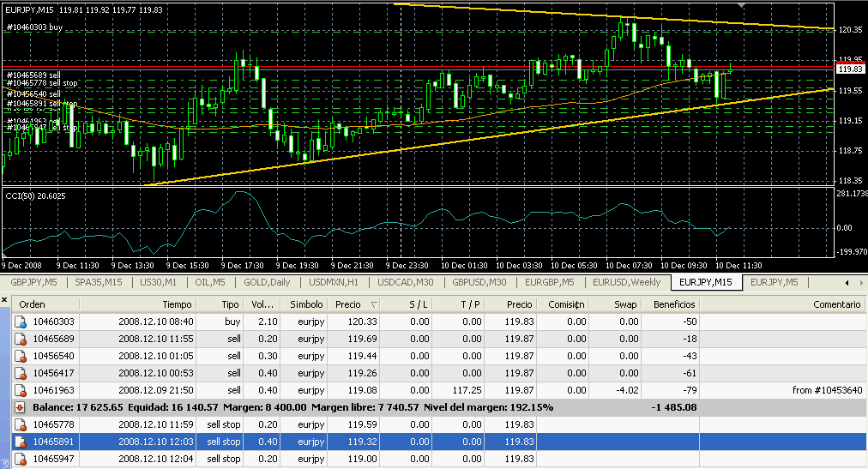The height and width of the screenshot is (469, 868).
Task: Sort the table by Tiempo column
Action: point(177,304)
